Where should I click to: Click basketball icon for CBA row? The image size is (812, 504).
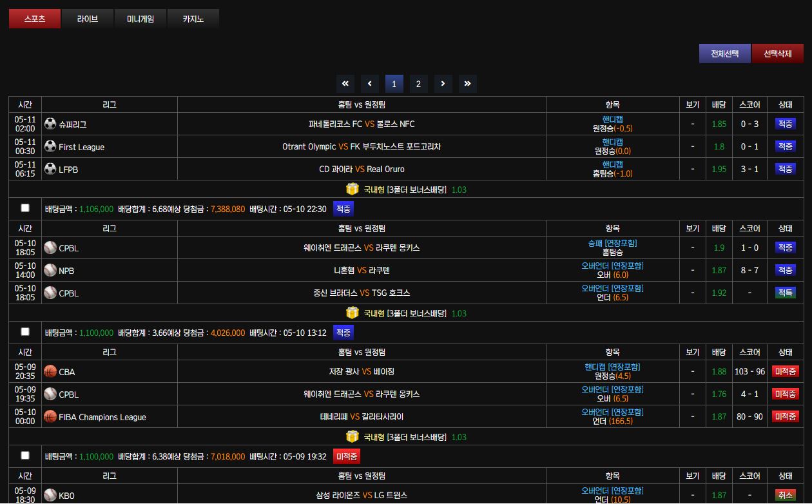coord(50,371)
